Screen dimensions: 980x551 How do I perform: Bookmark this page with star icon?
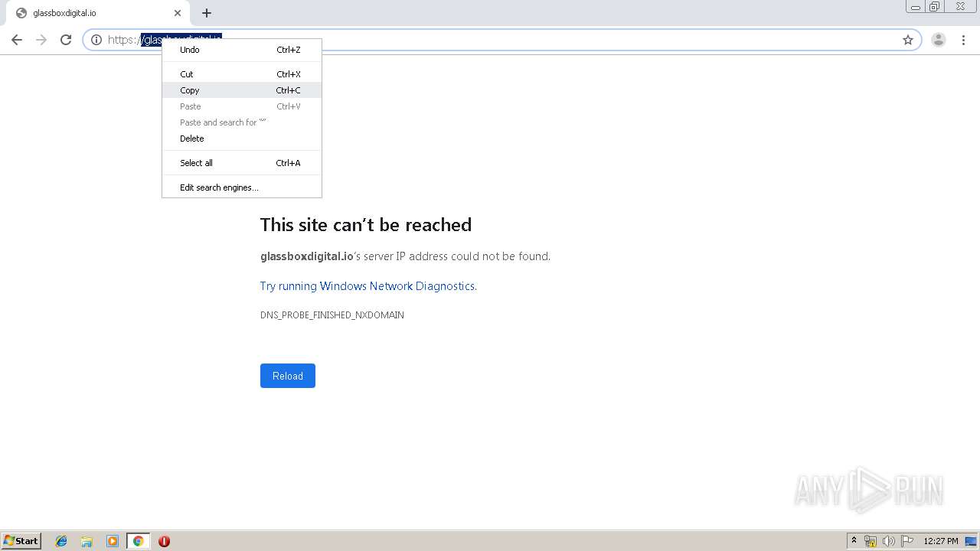[908, 40]
